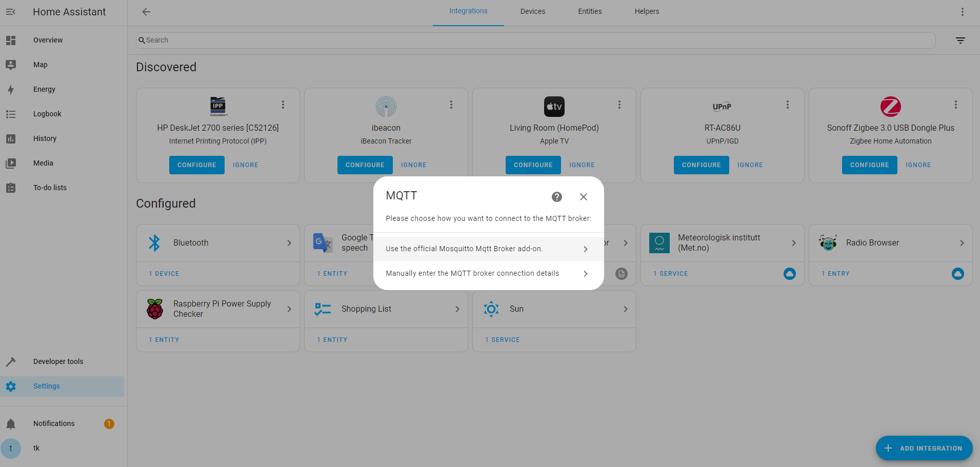
Task: Switch to the Devices tab
Action: click(x=532, y=12)
